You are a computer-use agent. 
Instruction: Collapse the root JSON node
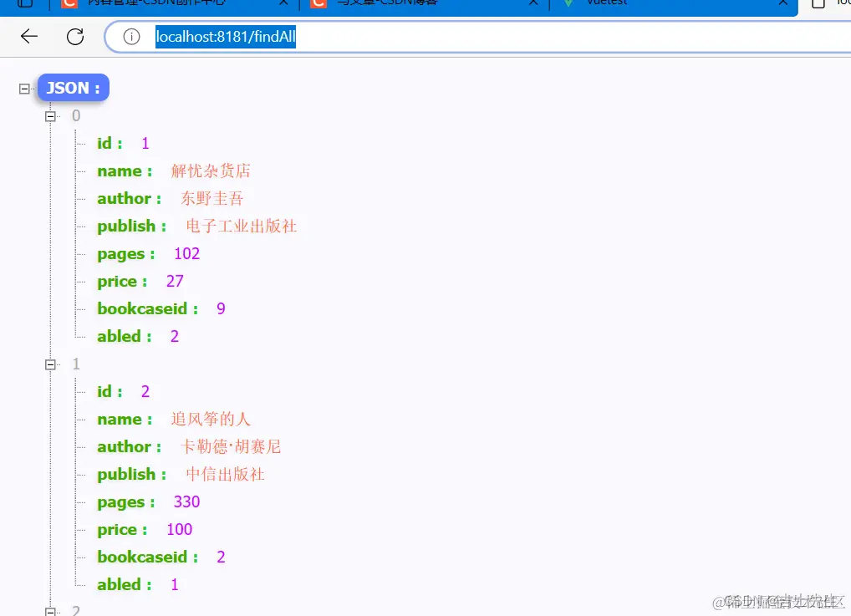pos(24,89)
